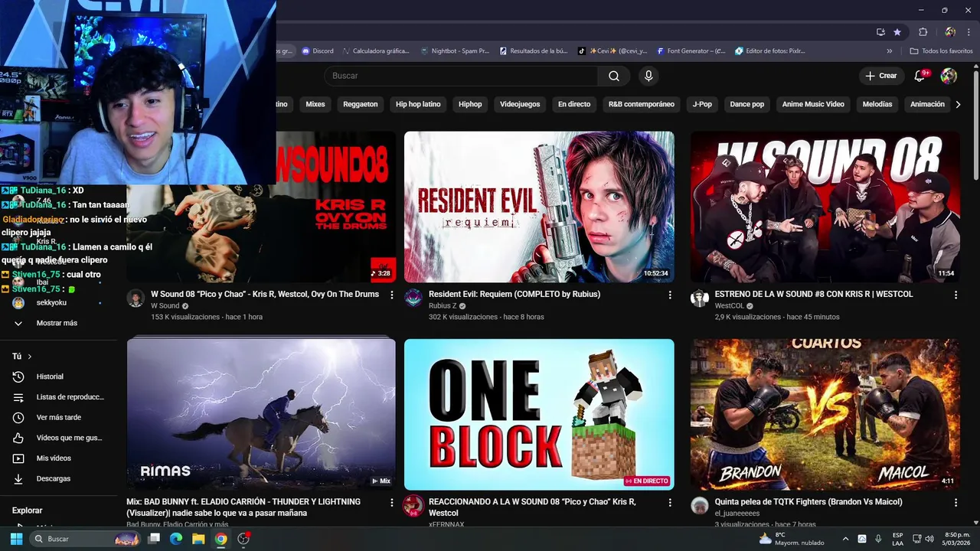The width and height of the screenshot is (980, 551).
Task: Select the 'Videojuegos' chip
Action: (x=520, y=104)
